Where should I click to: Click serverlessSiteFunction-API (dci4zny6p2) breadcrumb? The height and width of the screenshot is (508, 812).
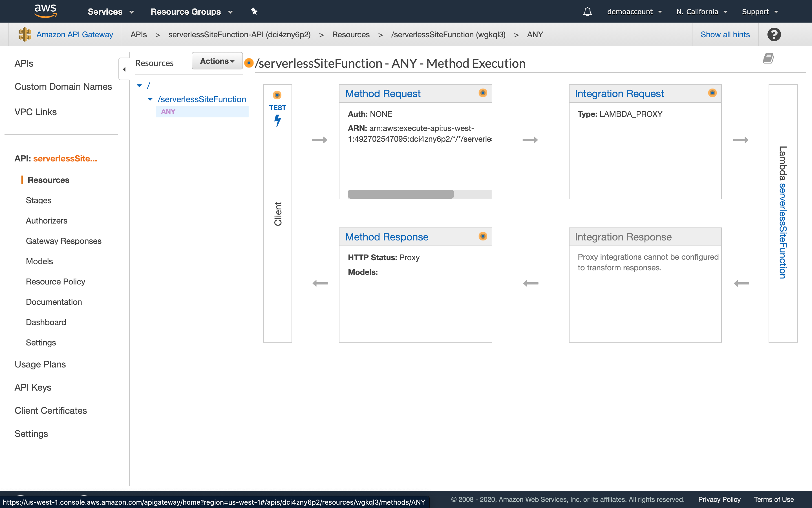239,35
